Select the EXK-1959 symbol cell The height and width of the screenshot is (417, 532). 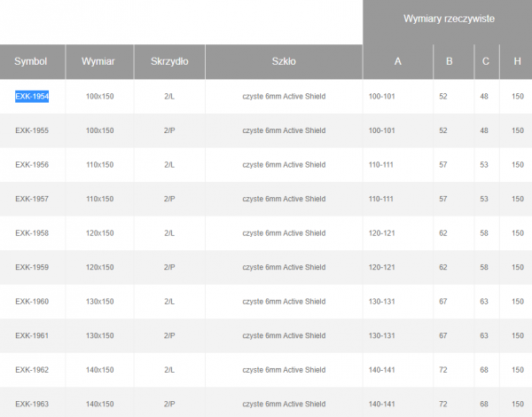pos(32,268)
